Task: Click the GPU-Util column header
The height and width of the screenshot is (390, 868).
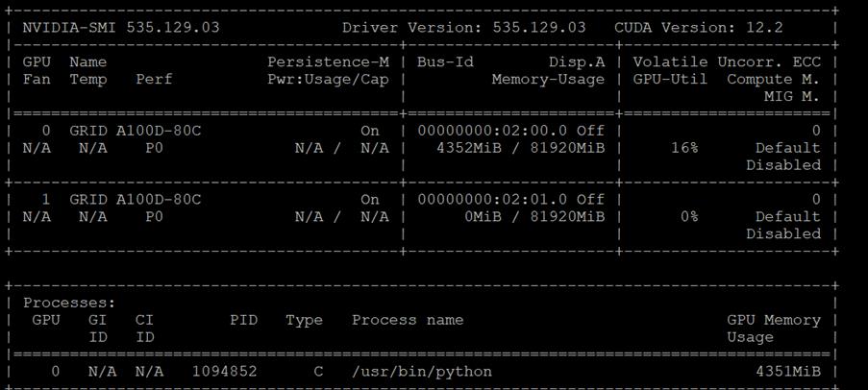Action: click(670, 79)
